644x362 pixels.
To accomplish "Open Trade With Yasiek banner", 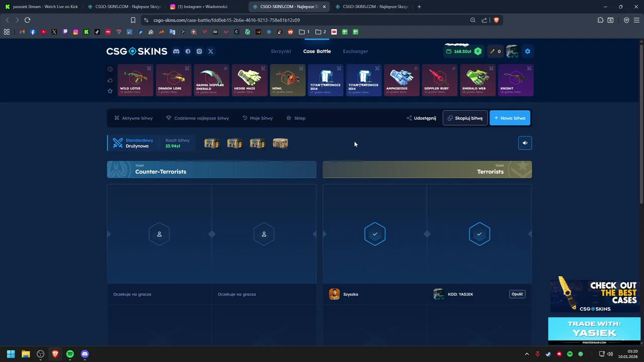I will coord(594,330).
